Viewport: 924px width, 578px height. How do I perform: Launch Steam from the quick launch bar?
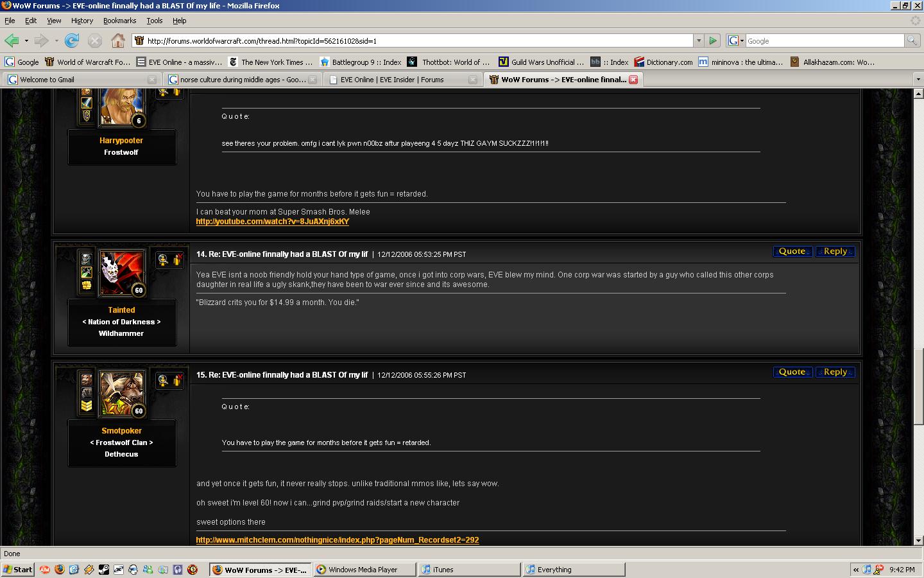103,570
